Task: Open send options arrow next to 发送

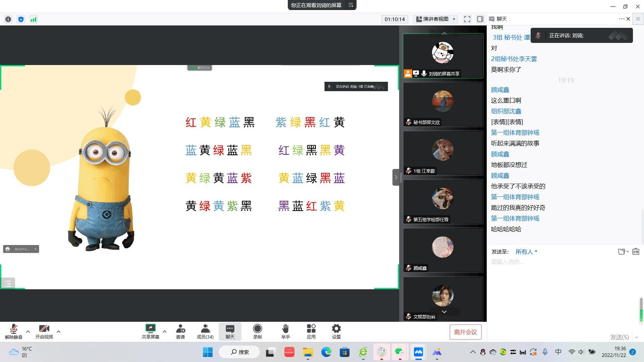Action: [x=637, y=337]
